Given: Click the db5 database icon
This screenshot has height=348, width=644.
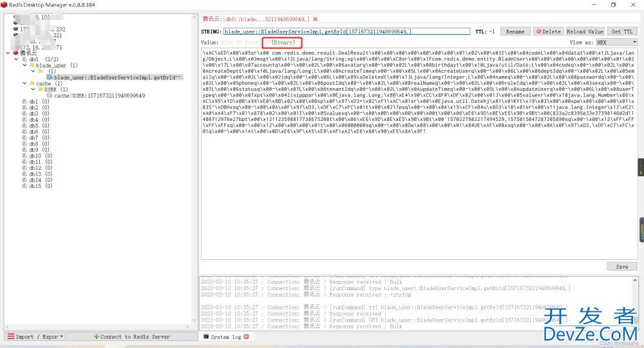Looking at the screenshot, I should [24, 125].
